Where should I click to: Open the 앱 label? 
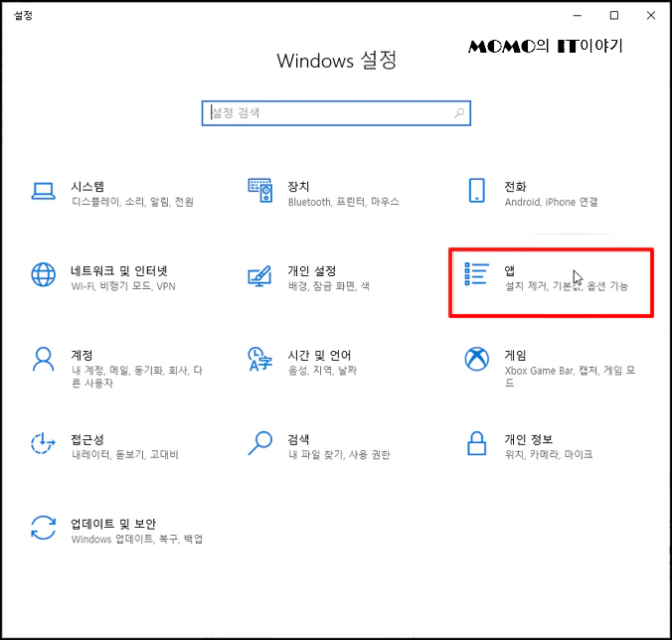pos(509,270)
